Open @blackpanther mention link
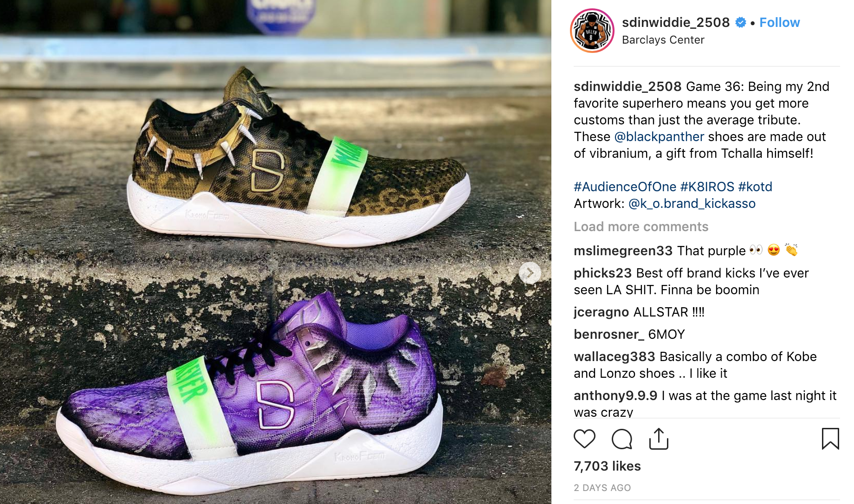 coord(659,136)
